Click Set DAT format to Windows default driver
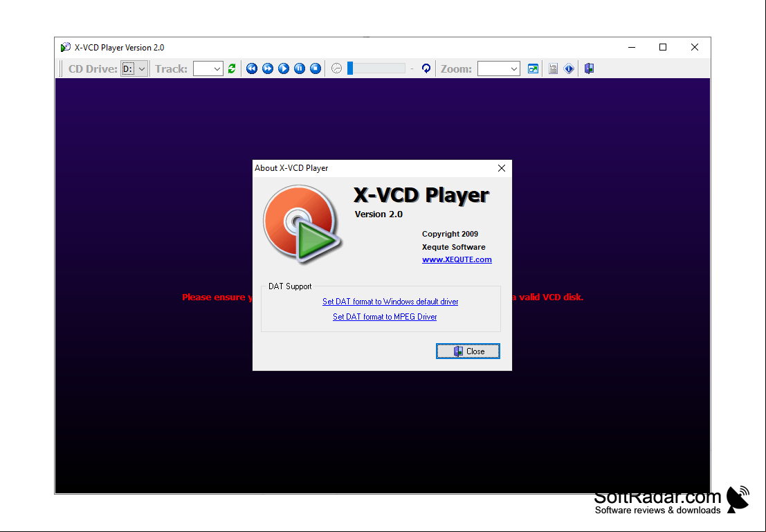The image size is (766, 532). pos(390,302)
